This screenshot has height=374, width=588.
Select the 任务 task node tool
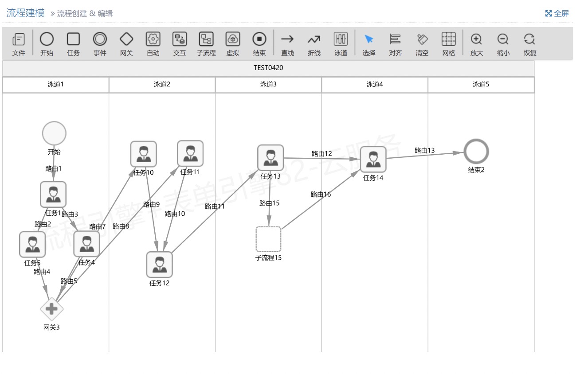click(x=73, y=44)
